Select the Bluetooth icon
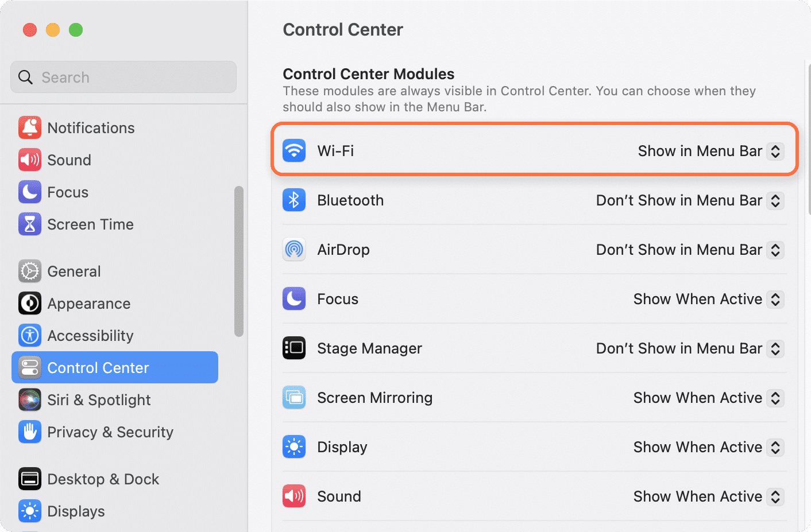 click(x=294, y=200)
